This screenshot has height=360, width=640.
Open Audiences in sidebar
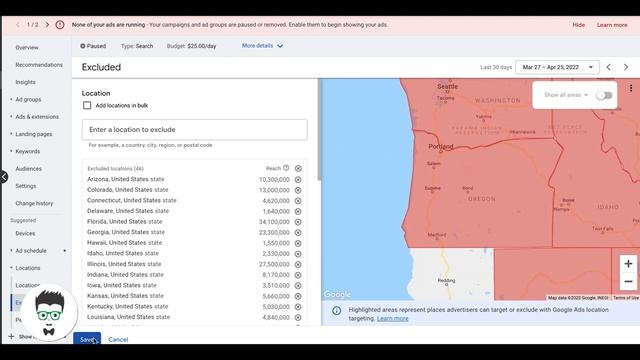(x=29, y=169)
